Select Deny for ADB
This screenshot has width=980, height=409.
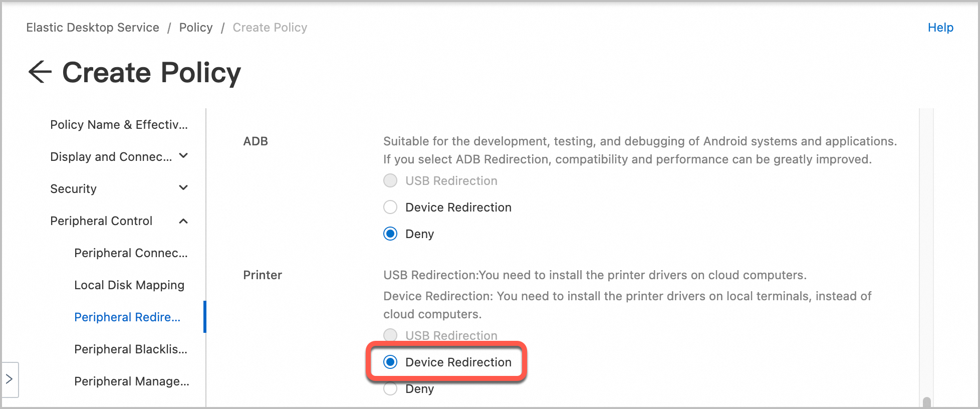tap(390, 234)
